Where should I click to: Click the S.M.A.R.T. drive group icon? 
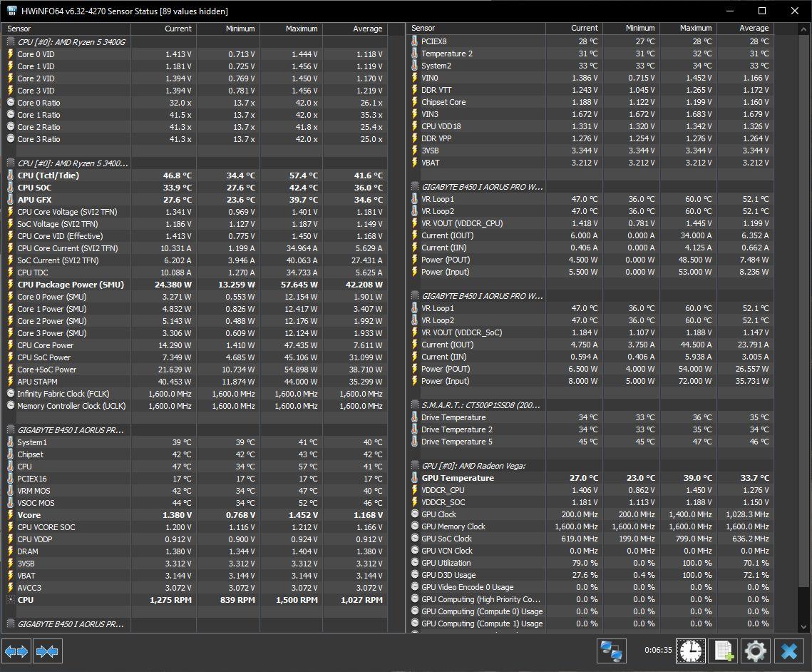(x=415, y=405)
